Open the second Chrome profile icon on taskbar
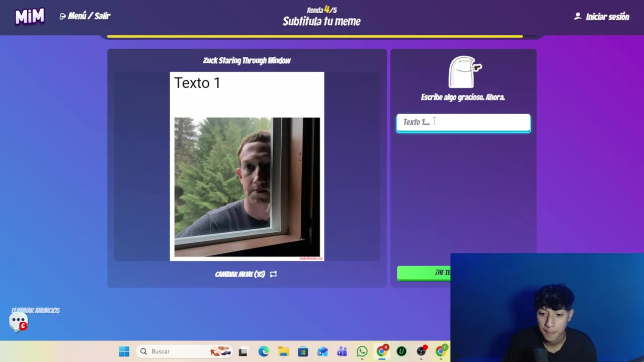 pos(441,351)
